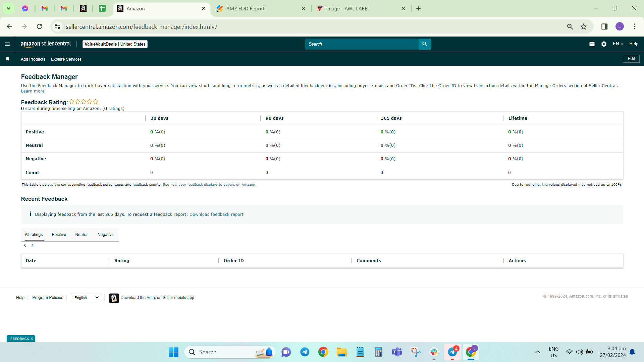This screenshot has height=362, width=644.
Task: Open the English language selector in footer
Action: click(x=86, y=298)
